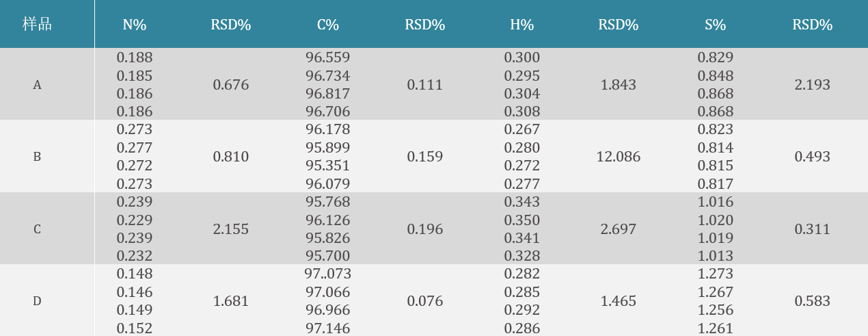Click the sample D row label
This screenshot has height=336, width=868.
tap(38, 301)
